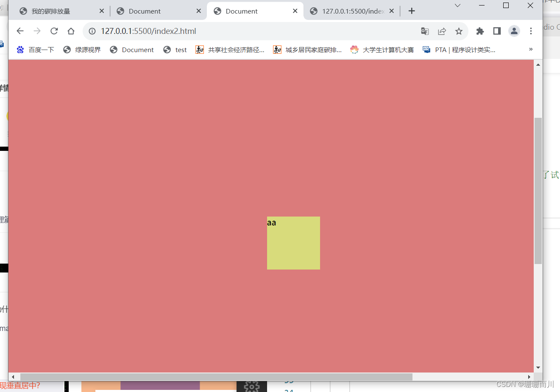Image resolution: width=560 pixels, height=392 pixels.
Task: Bookmark this page with the star
Action: click(459, 31)
